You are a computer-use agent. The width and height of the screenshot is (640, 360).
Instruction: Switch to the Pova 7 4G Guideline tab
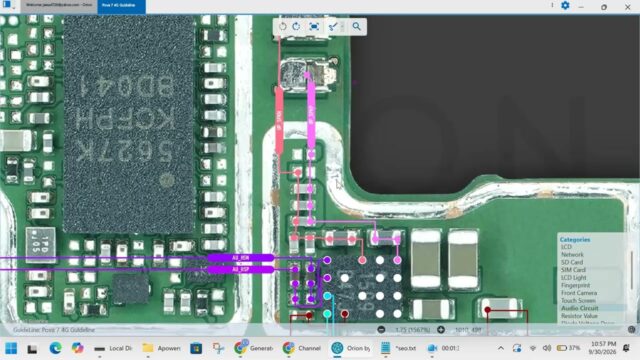pos(121,6)
